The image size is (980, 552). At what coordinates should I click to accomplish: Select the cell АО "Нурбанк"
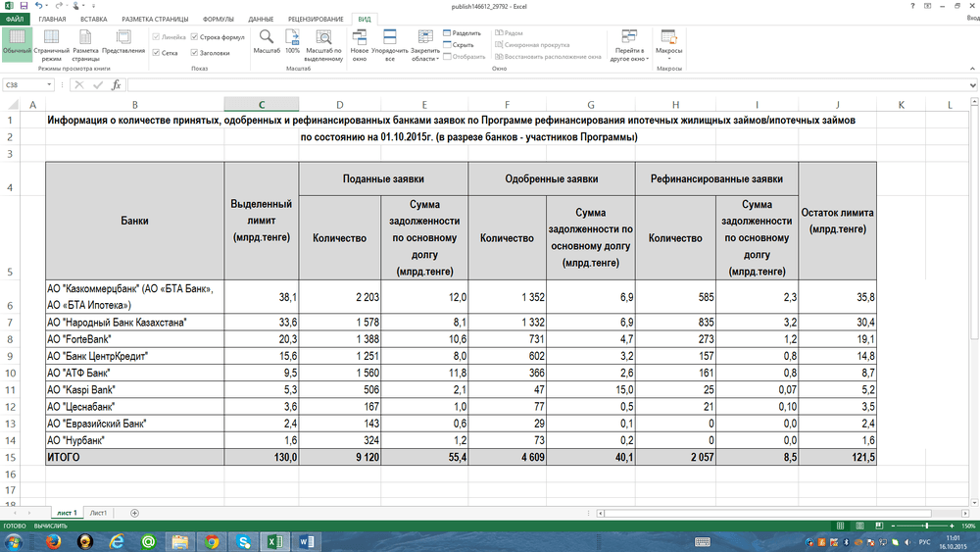coord(135,440)
